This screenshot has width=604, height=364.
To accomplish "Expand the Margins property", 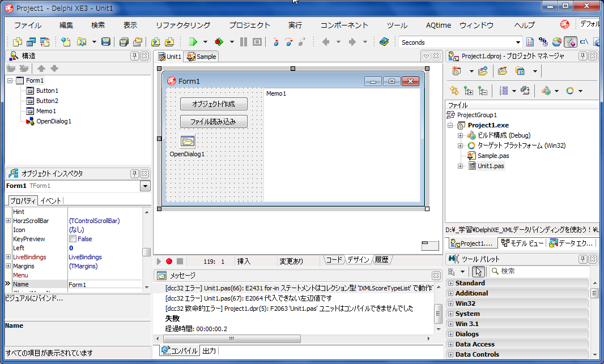I will point(8,266).
